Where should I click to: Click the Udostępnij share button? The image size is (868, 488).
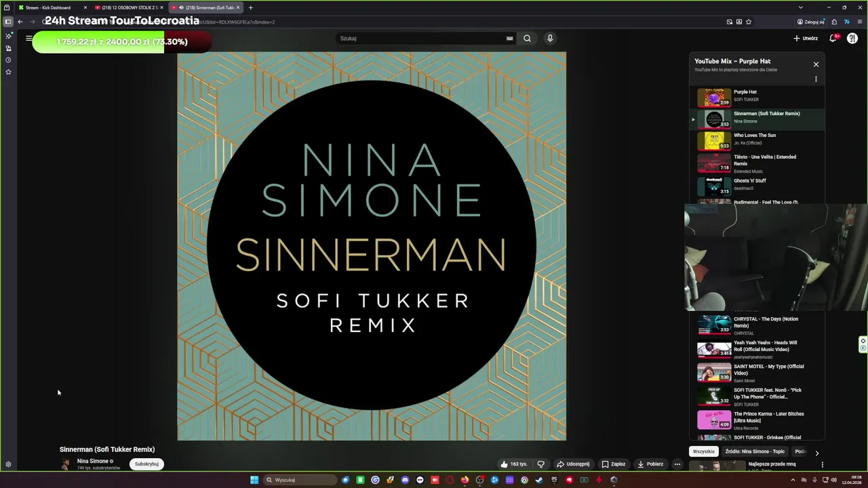click(x=573, y=464)
